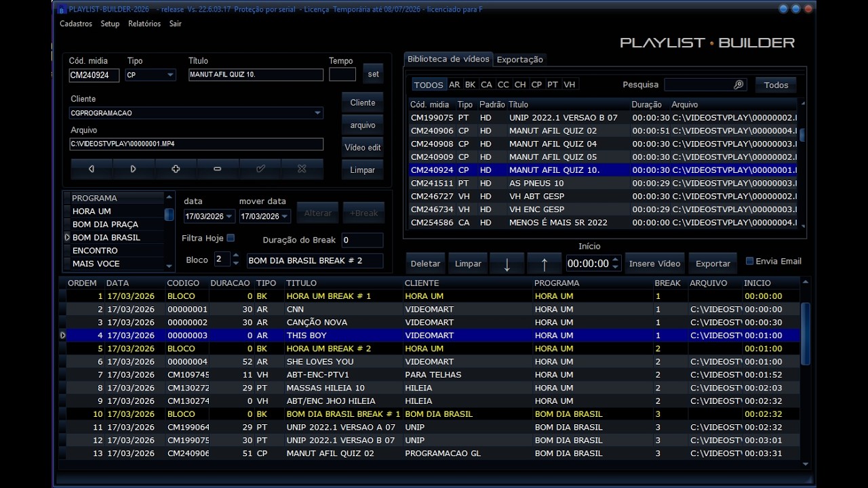Filter the video library by the VH type
The width and height of the screenshot is (868, 488).
(570, 85)
